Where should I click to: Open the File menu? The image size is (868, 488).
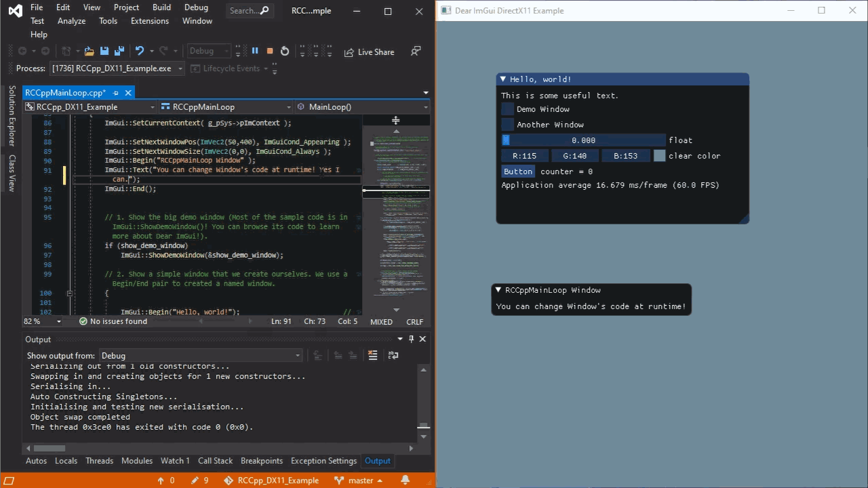(x=37, y=7)
